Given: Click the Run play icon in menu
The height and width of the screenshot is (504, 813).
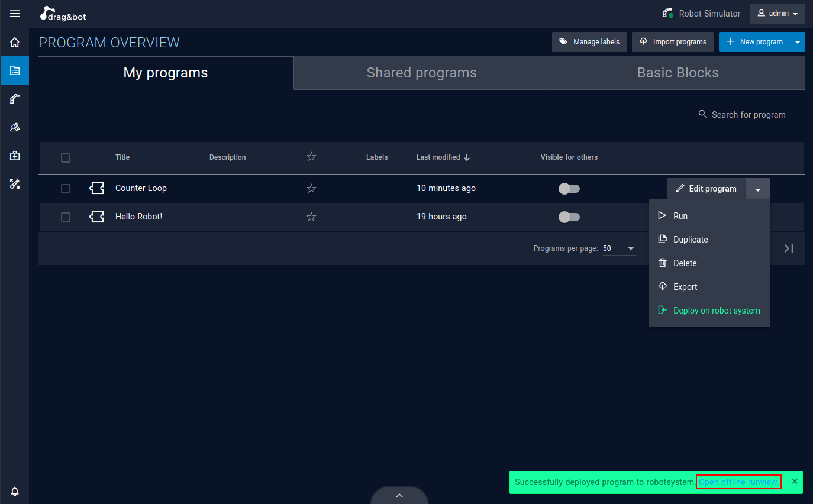Looking at the screenshot, I should pyautogui.click(x=662, y=215).
